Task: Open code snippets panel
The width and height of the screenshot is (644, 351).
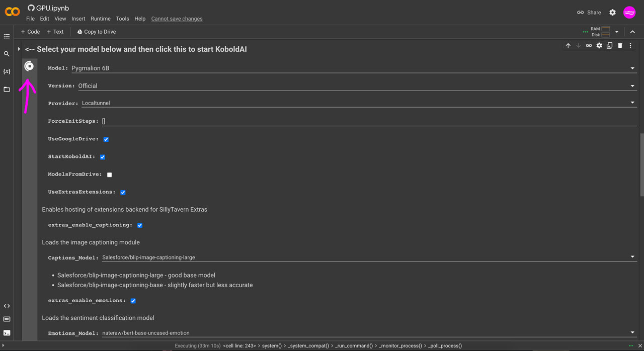Action: pos(7,306)
